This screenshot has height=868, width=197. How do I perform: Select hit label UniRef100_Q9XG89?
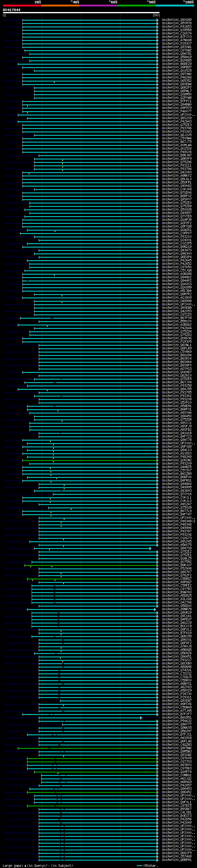point(177,20)
